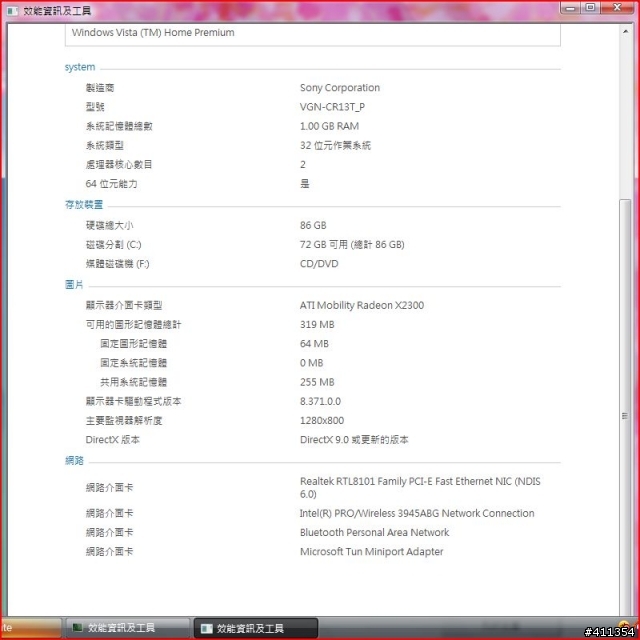Select the 1.00 GB RAM value
Image resolution: width=640 pixels, height=640 pixels.
coord(329,126)
